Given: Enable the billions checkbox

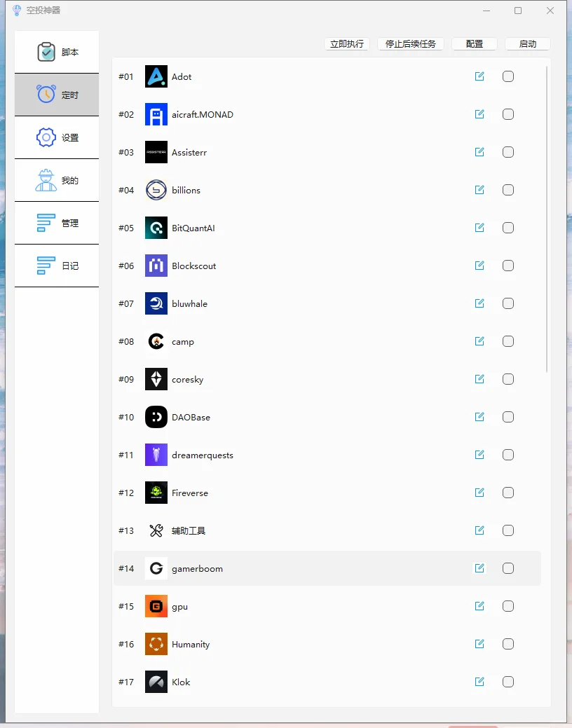Looking at the screenshot, I should click(508, 190).
